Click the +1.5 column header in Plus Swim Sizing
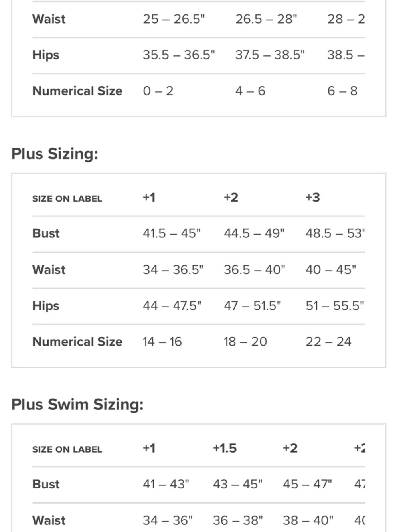This screenshot has width=399, height=532. pos(225,448)
